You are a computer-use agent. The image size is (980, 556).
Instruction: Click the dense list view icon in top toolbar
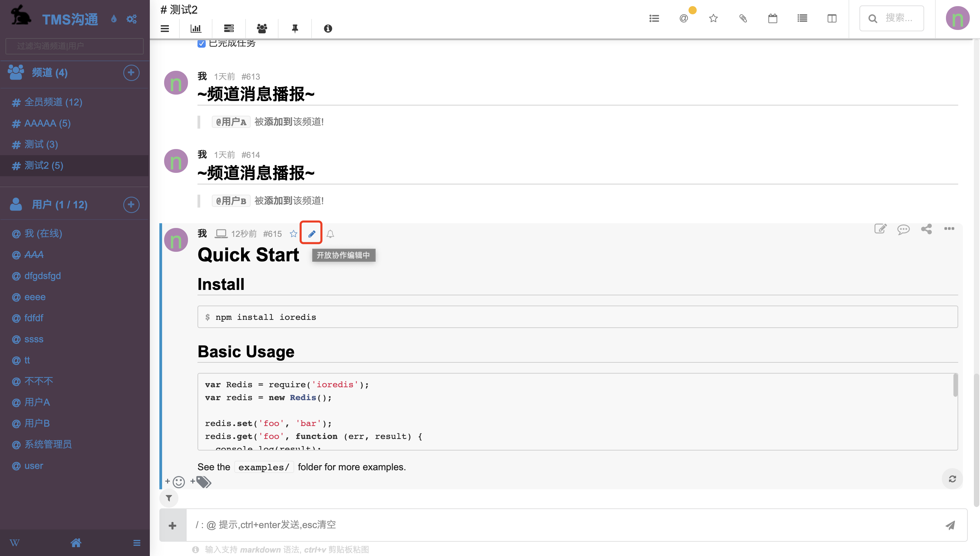(x=802, y=18)
